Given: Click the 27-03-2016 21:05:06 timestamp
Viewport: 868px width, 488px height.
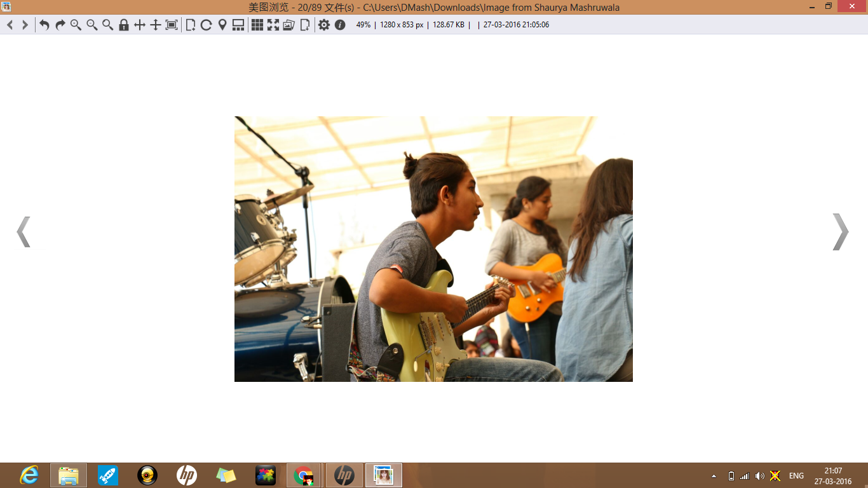Looking at the screenshot, I should pyautogui.click(x=516, y=25).
